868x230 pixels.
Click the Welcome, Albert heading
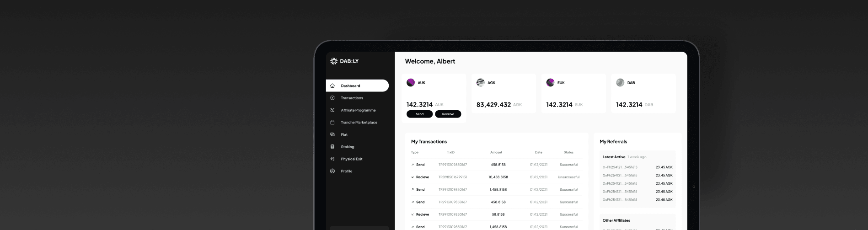430,61
